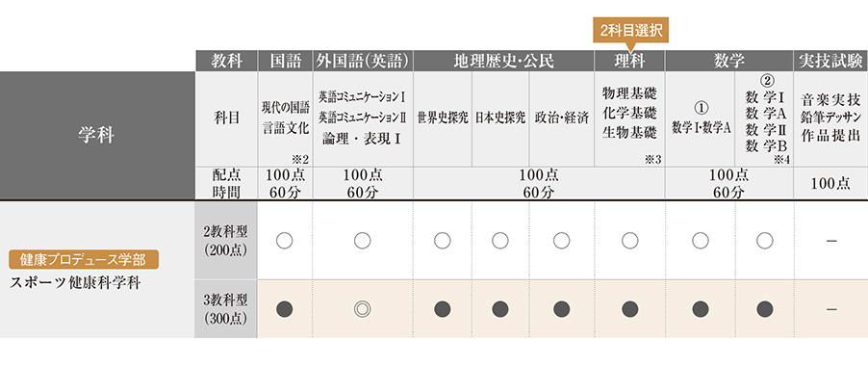Click the orange 2科目選択 callout label

(x=631, y=30)
